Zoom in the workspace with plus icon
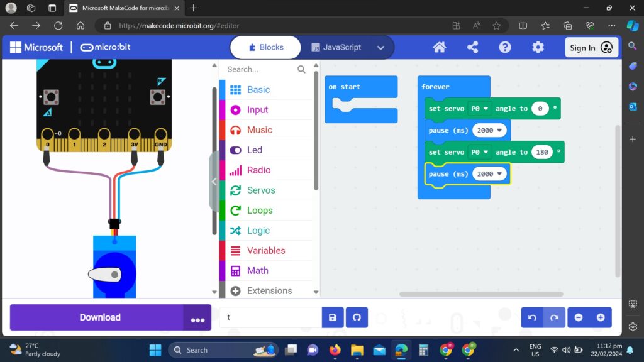Viewport: 644px width, 362px height. tap(601, 317)
